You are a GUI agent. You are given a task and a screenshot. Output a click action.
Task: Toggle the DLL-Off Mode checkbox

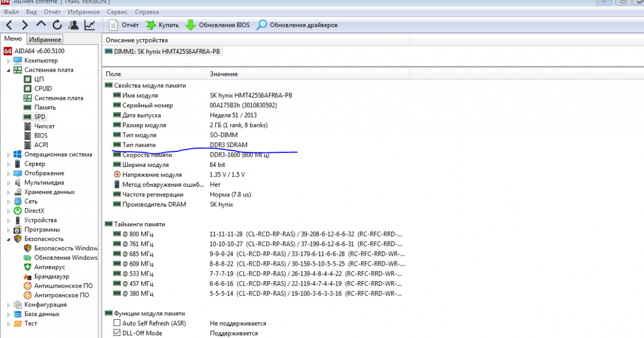point(117,333)
